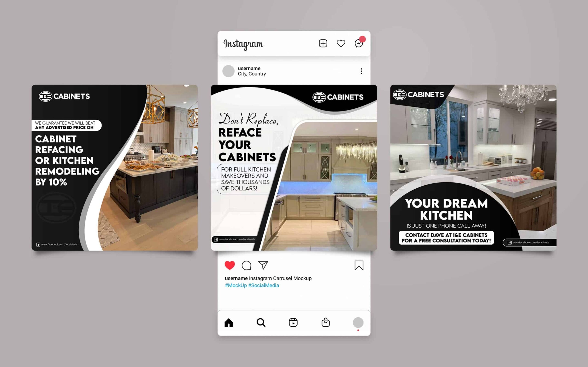Click the Instagram create post icon
The width and height of the screenshot is (588, 367).
(x=322, y=43)
